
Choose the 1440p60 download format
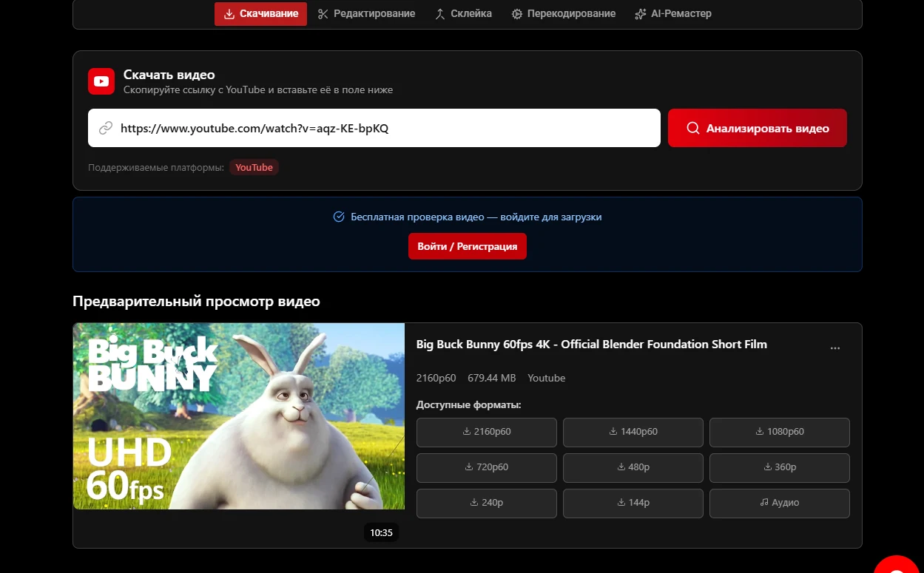click(x=633, y=432)
